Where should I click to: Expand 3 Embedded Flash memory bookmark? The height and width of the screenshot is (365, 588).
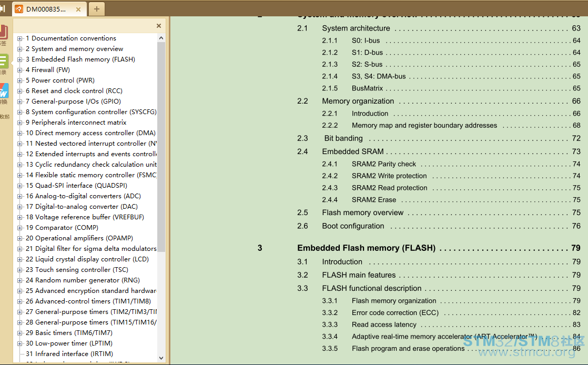tap(20, 59)
